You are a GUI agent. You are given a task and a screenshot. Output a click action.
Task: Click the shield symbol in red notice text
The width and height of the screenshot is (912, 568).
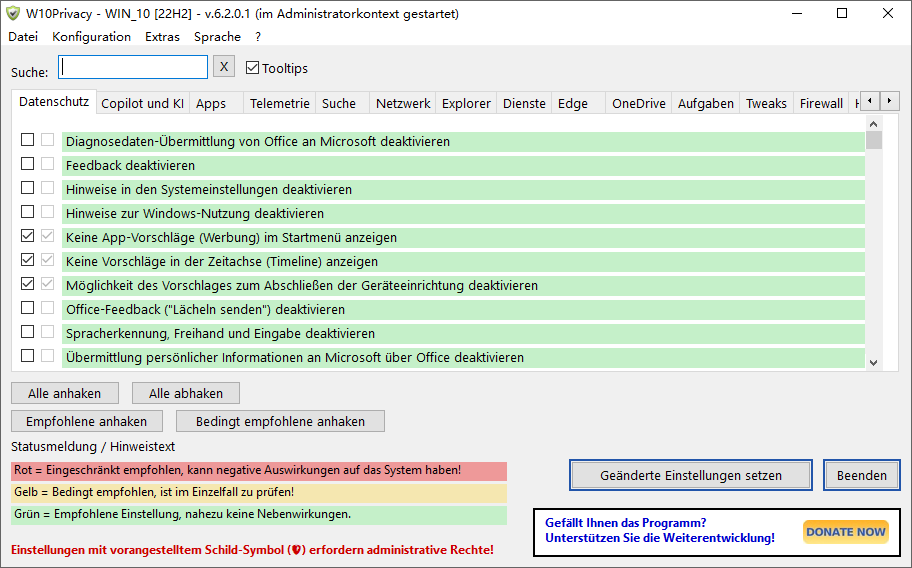click(x=296, y=550)
